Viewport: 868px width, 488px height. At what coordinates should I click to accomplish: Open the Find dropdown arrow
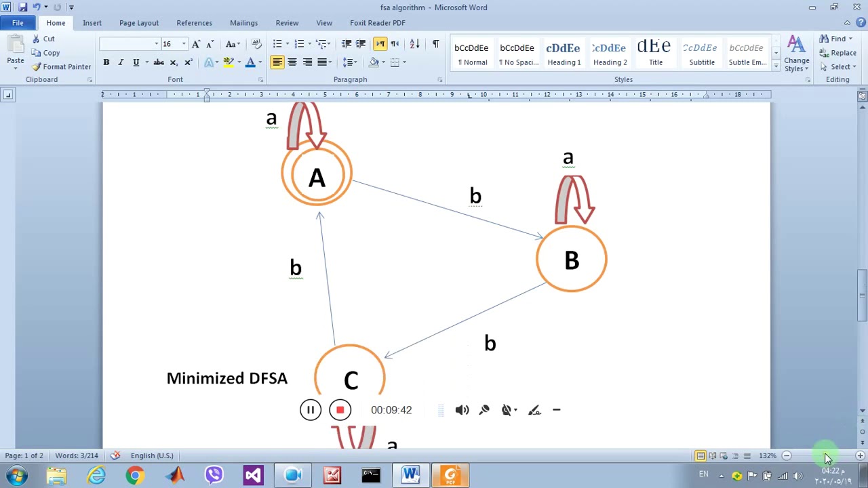pyautogui.click(x=850, y=39)
